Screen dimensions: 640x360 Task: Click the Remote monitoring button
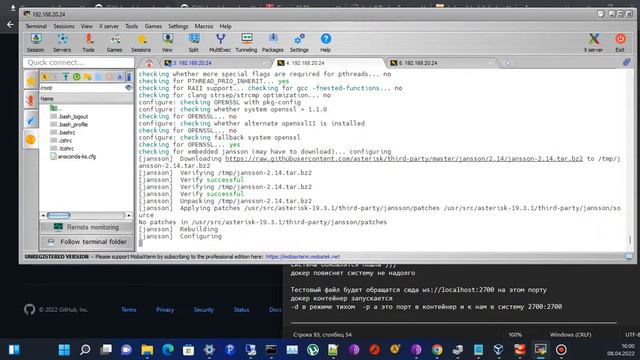coord(87,227)
